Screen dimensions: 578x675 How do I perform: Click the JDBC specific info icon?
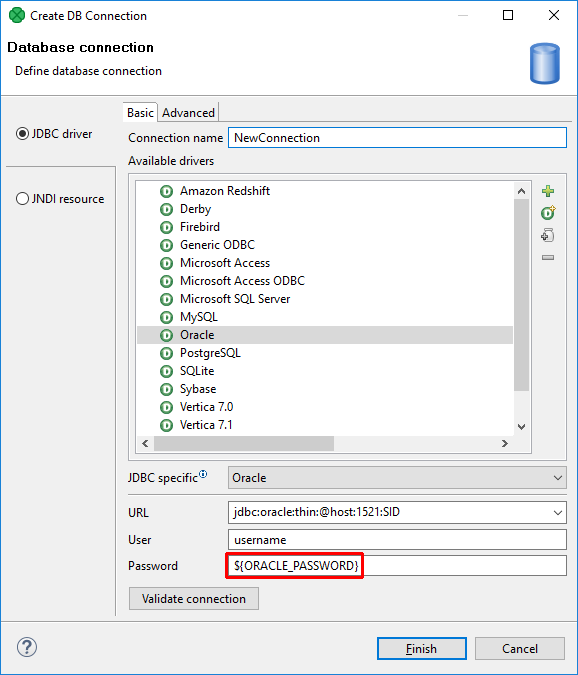tap(203, 474)
